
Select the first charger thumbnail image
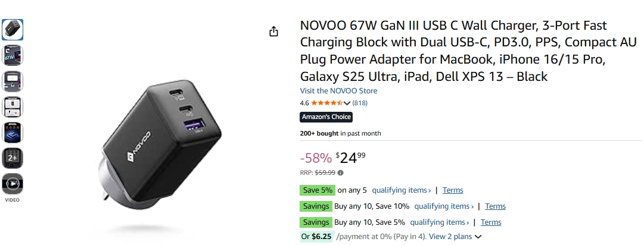[x=13, y=29]
